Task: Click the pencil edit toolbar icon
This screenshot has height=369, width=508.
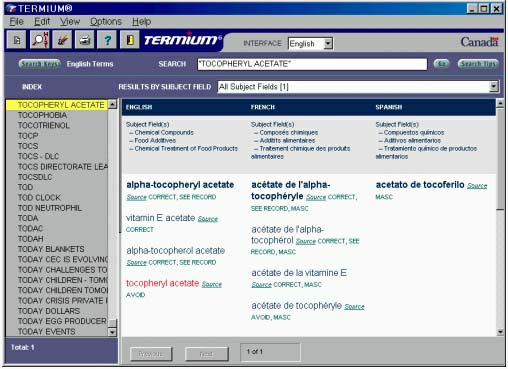Action: [x=62, y=40]
